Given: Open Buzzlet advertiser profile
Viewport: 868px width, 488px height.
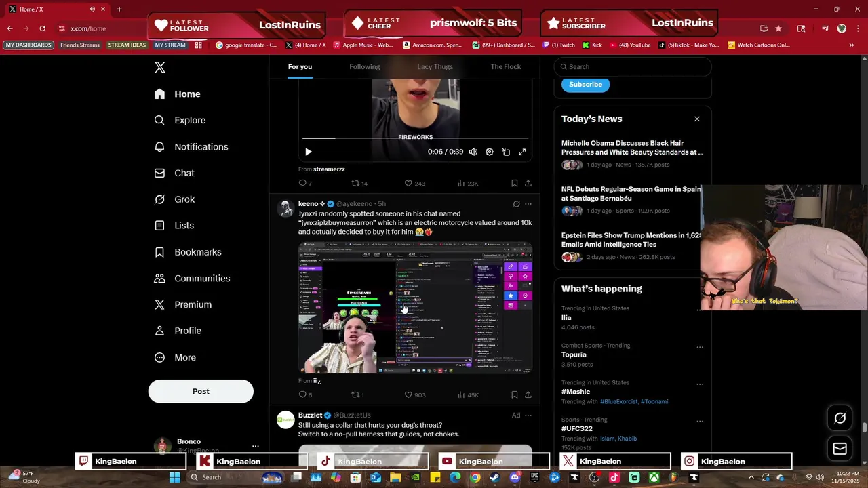Looking at the screenshot, I should [x=310, y=415].
